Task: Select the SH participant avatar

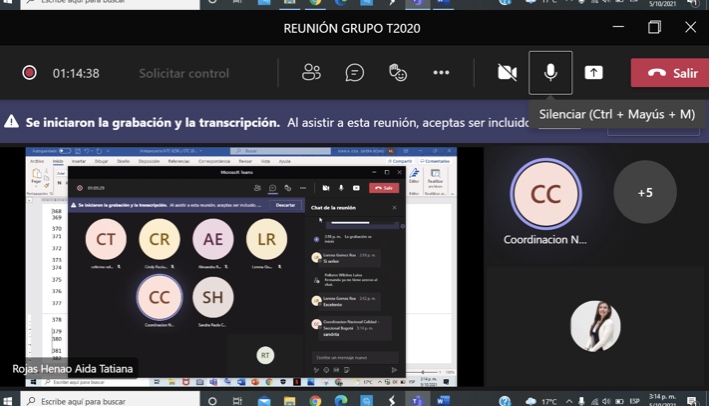Action: pos(213,297)
